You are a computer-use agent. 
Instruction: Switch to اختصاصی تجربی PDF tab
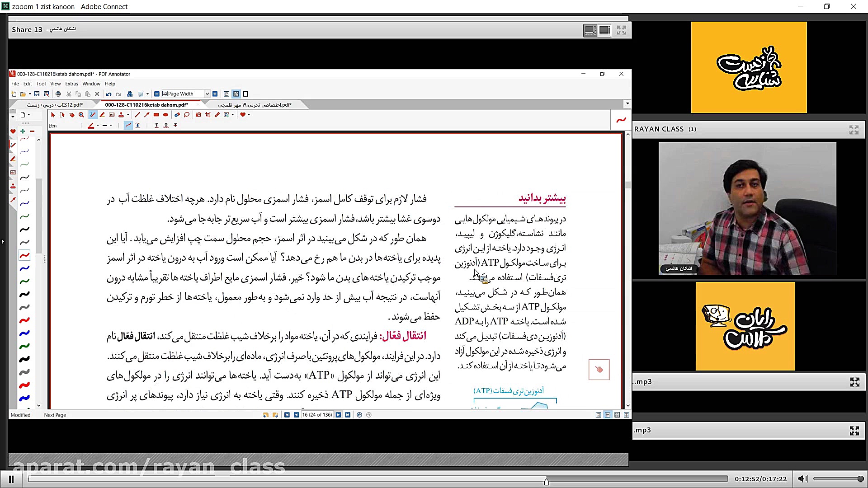tap(255, 105)
